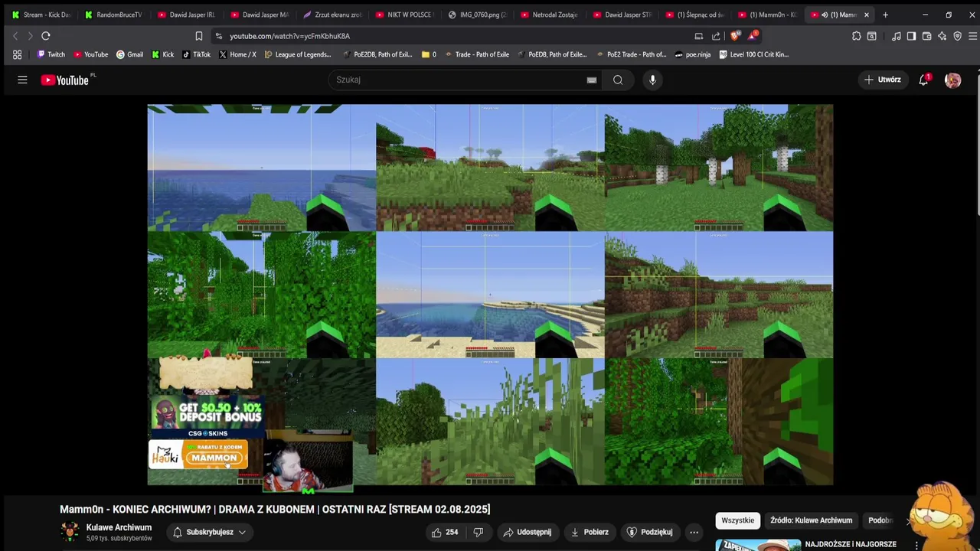Click the Pobierz download button
980x551 pixels.
click(x=590, y=532)
